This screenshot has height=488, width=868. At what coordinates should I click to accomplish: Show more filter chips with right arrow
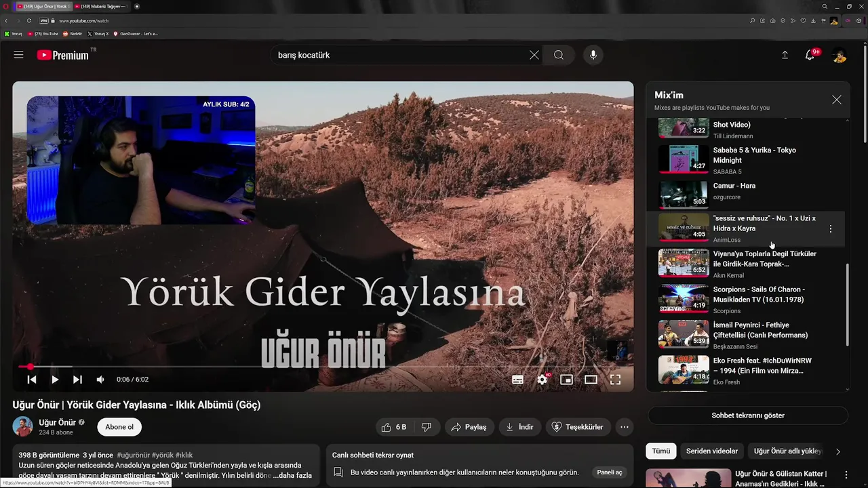pos(838,451)
